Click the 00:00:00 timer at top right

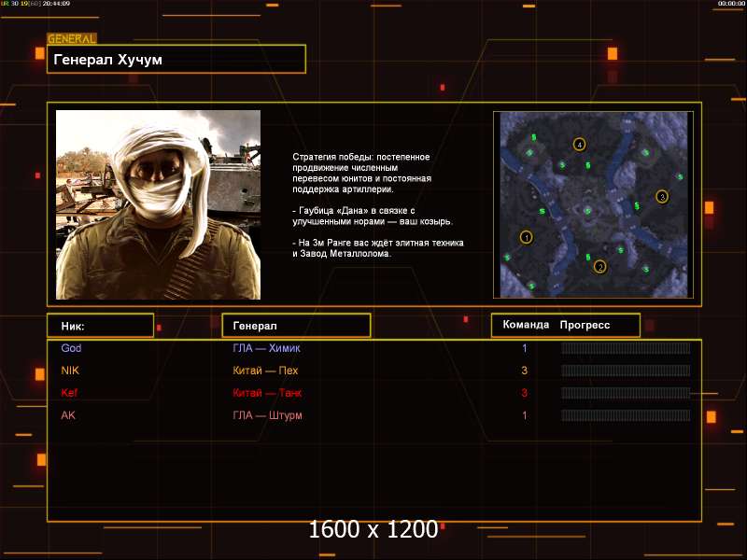pos(730,4)
